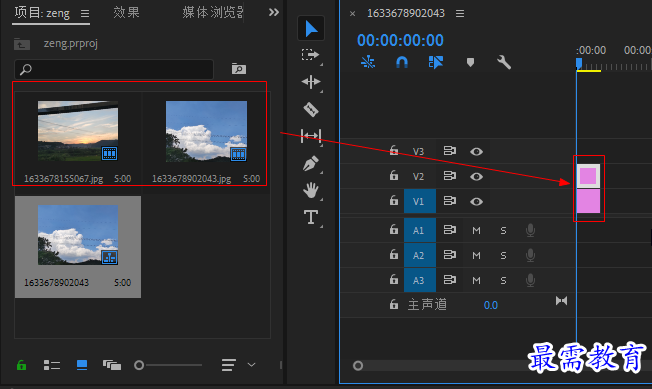Go up one bin level
Viewport: 652px width, 389px height.
click(x=22, y=44)
